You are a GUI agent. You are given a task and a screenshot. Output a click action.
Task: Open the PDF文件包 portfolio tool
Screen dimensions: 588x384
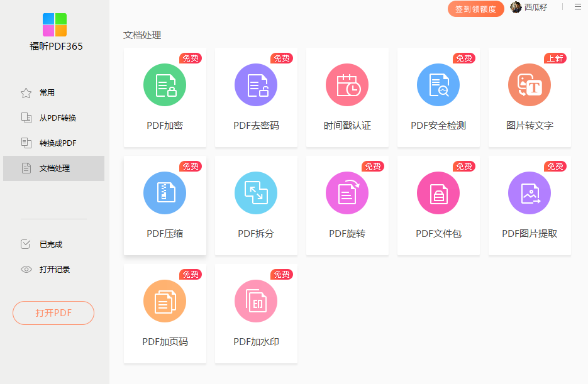click(438, 206)
